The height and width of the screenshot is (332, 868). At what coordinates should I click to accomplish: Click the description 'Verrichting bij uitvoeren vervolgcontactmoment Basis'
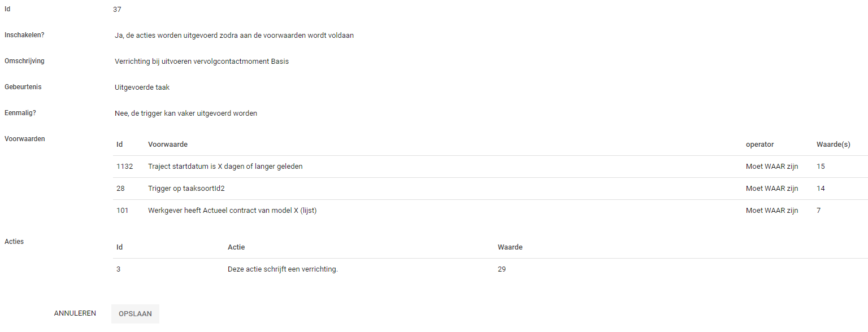pos(201,62)
